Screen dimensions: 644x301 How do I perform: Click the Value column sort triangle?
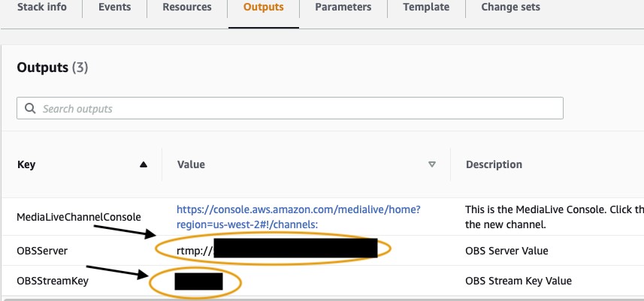431,164
